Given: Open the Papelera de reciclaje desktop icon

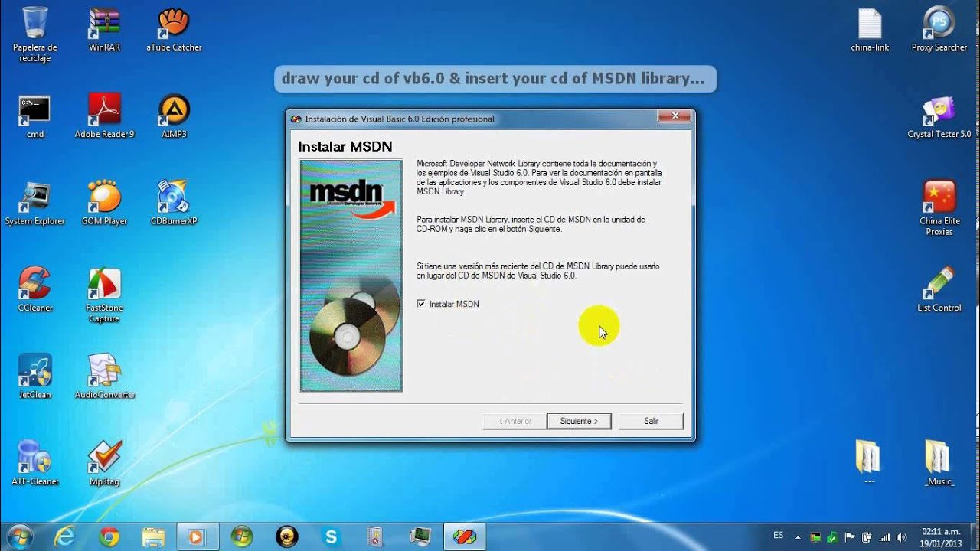Looking at the screenshot, I should pos(34,33).
